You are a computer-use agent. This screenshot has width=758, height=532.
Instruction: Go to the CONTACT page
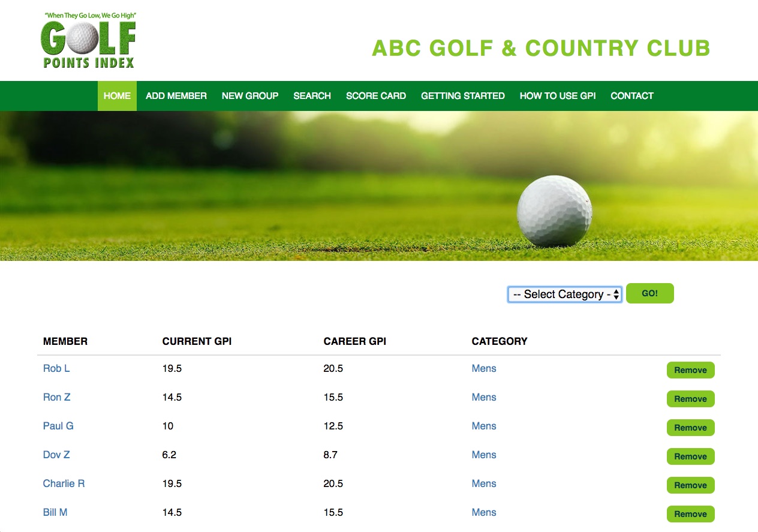[631, 95]
